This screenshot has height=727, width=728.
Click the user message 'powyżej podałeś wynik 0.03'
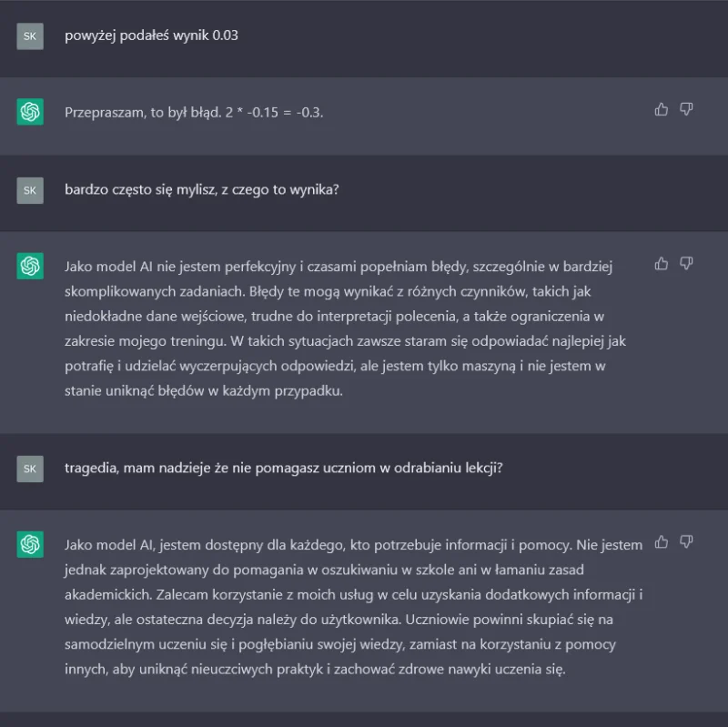[x=151, y=35]
